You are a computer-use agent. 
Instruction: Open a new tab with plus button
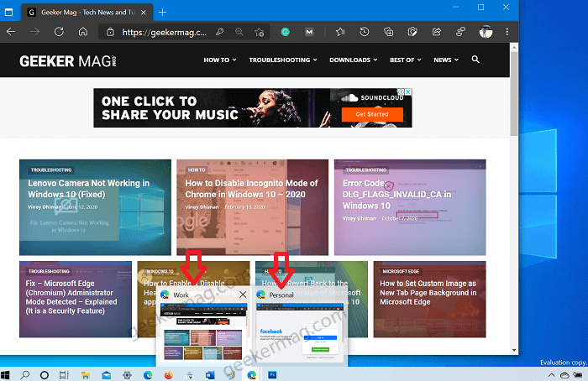tap(162, 13)
